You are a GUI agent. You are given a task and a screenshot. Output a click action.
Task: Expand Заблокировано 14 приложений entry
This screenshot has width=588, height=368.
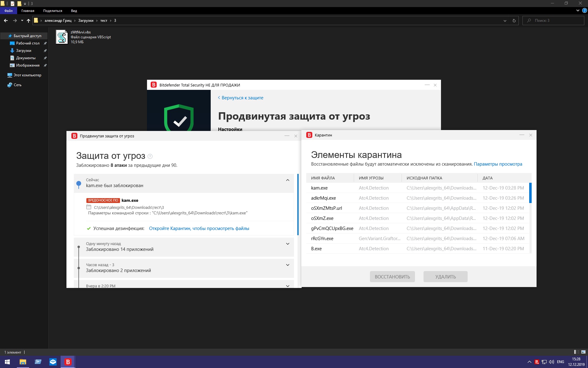pos(288,244)
